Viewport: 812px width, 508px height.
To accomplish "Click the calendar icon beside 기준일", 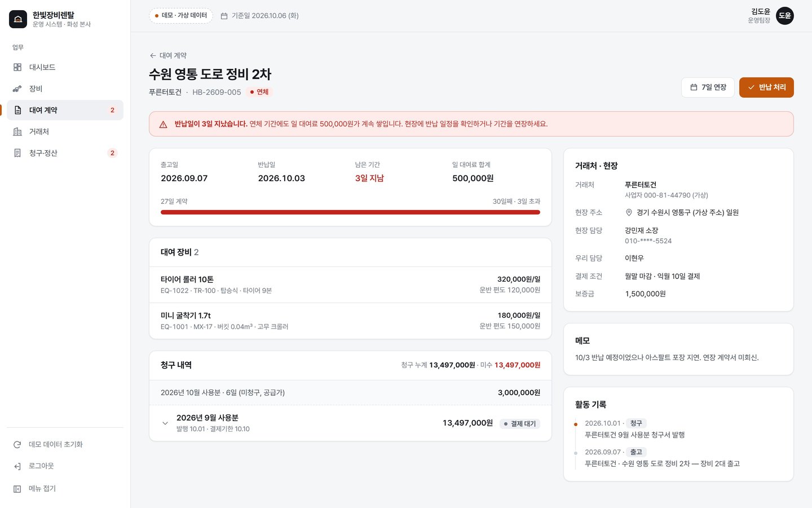I will click(224, 16).
